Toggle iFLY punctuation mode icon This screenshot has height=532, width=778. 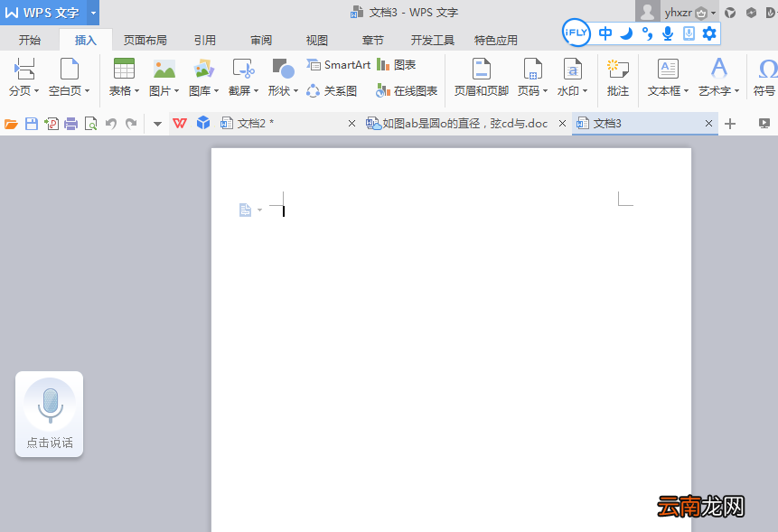point(647,33)
